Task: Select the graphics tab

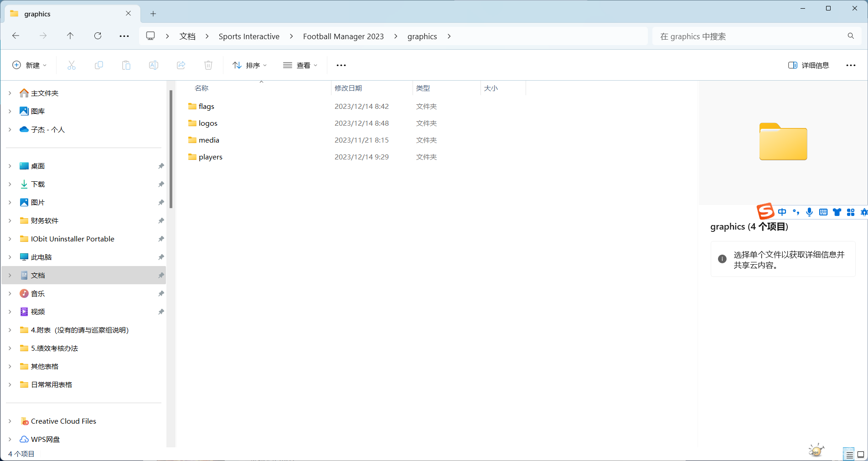Action: click(68, 14)
